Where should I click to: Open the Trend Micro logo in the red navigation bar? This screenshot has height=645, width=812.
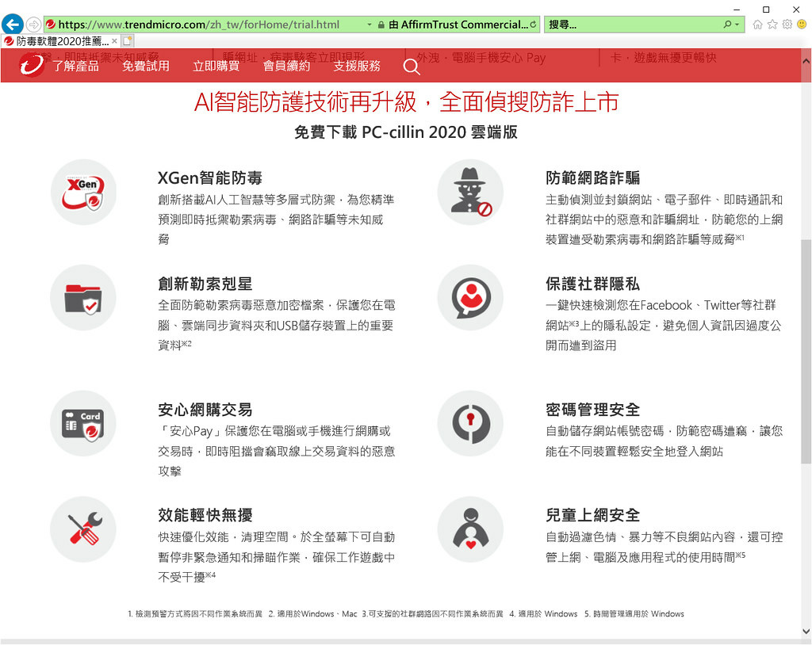pyautogui.click(x=32, y=65)
